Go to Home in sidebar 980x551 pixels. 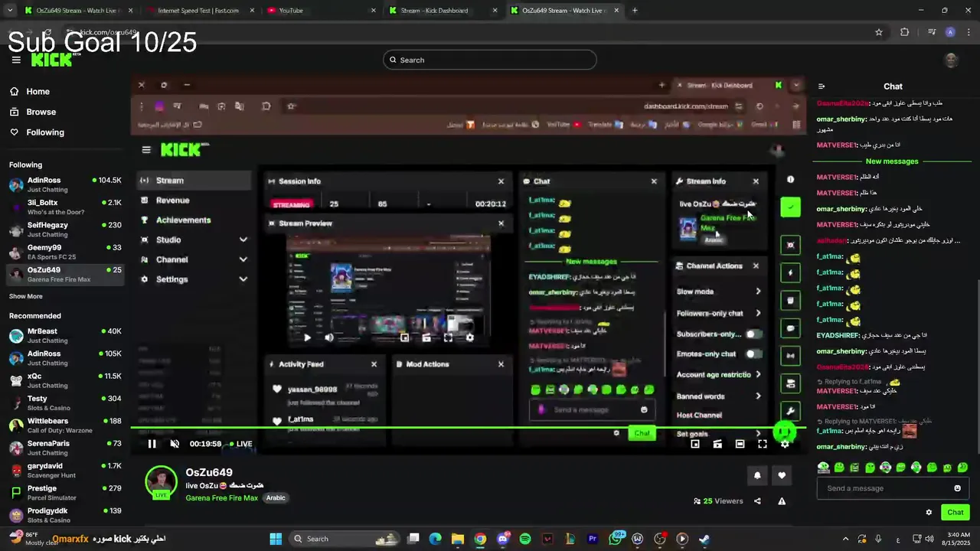38,91
